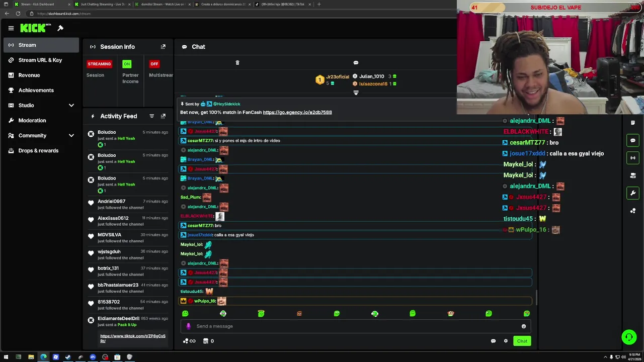Click MDVSILVA follow entry in Activity Feed
The image size is (644, 362).
tap(128, 238)
